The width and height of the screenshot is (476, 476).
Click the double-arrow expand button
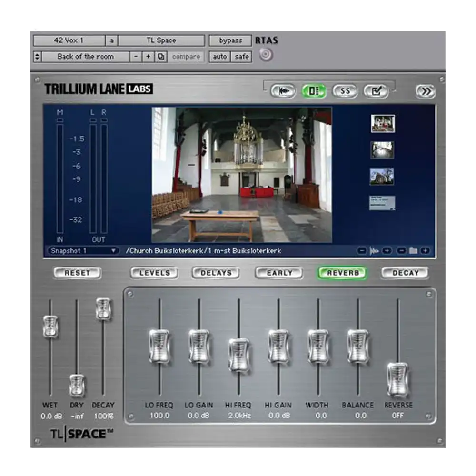(x=425, y=92)
